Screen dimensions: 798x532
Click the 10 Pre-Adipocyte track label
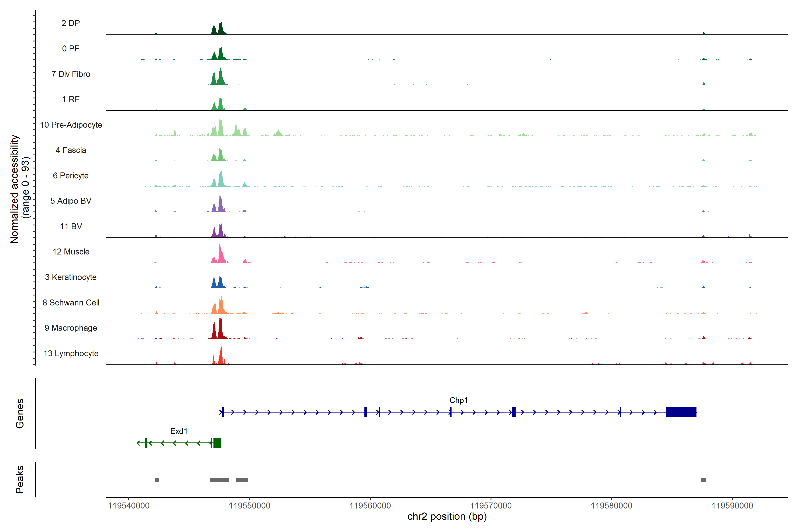tap(71, 125)
